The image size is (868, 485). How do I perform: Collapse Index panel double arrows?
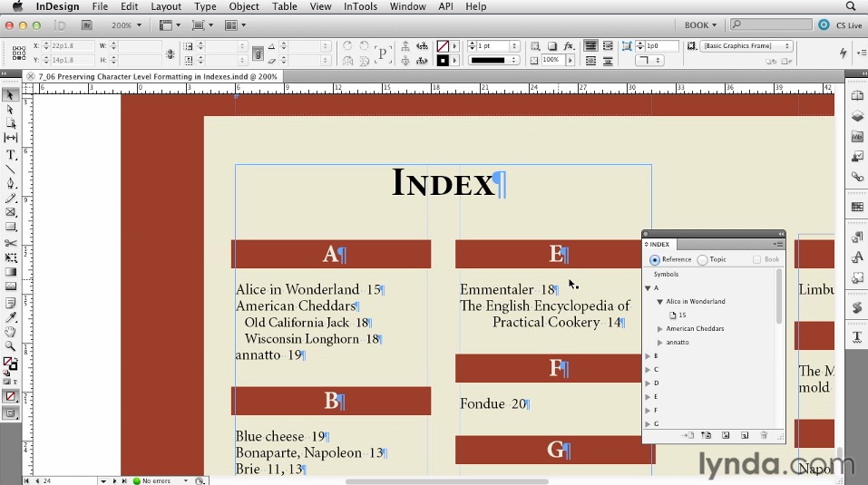coord(781,234)
